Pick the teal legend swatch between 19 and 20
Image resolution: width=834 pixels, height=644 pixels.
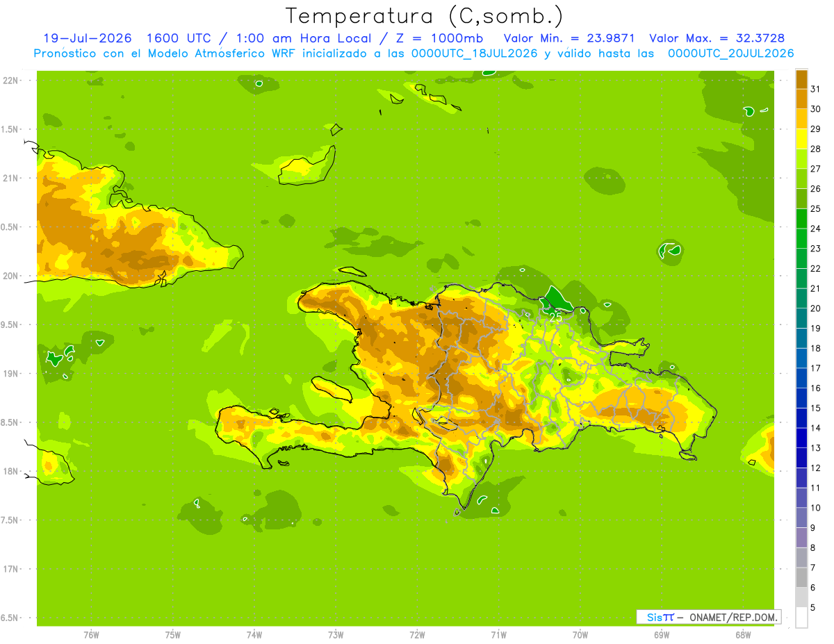(801, 318)
